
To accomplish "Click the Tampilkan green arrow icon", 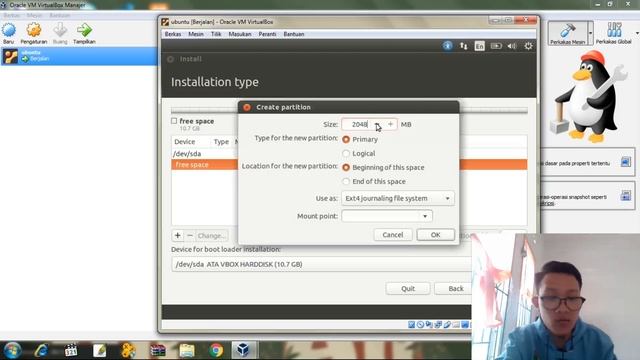I will [84, 30].
